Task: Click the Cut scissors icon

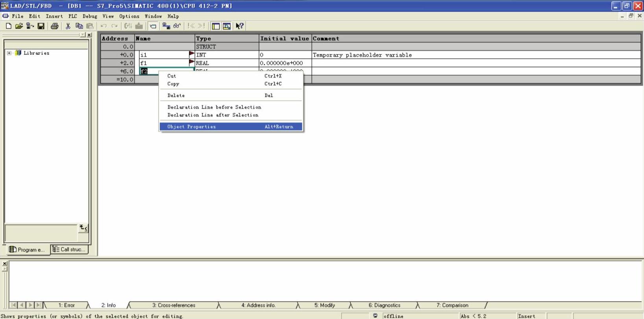Action: click(68, 26)
